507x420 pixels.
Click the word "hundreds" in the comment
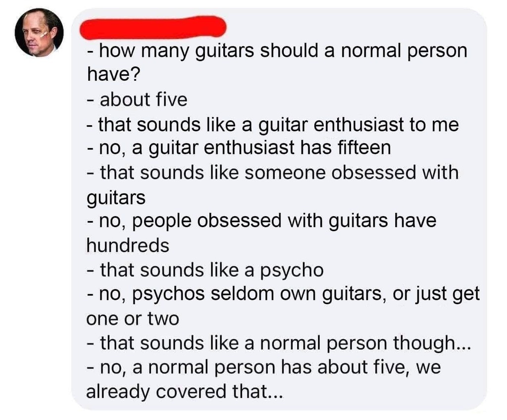[x=128, y=245]
